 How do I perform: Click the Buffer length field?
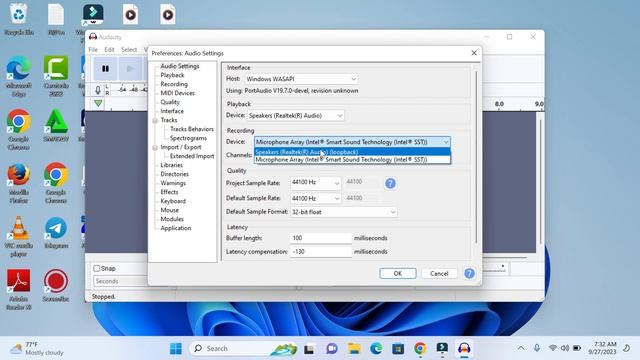point(321,238)
